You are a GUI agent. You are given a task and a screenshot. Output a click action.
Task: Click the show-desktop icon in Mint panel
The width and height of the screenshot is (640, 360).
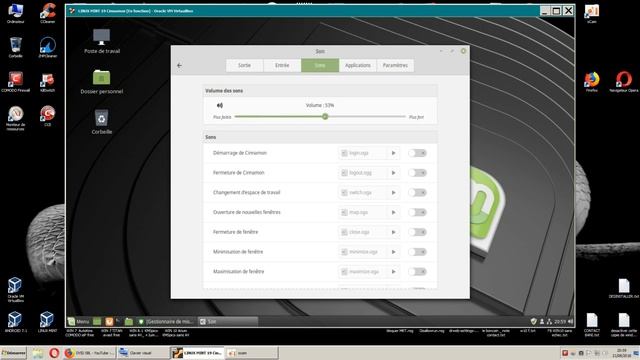tap(97, 322)
